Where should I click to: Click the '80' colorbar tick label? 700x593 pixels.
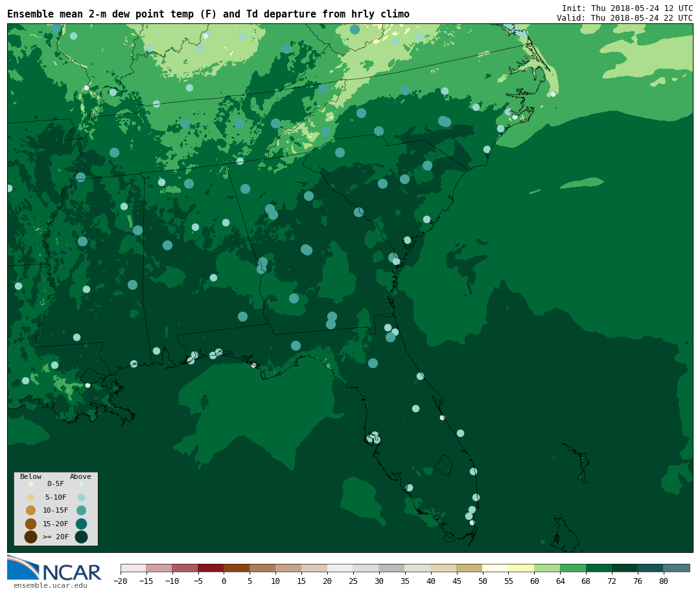[664, 581]
